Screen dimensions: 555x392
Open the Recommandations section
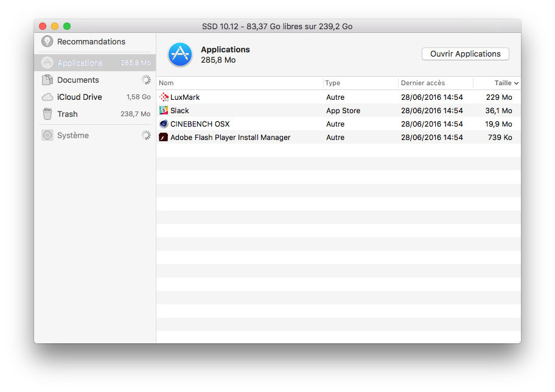95,41
